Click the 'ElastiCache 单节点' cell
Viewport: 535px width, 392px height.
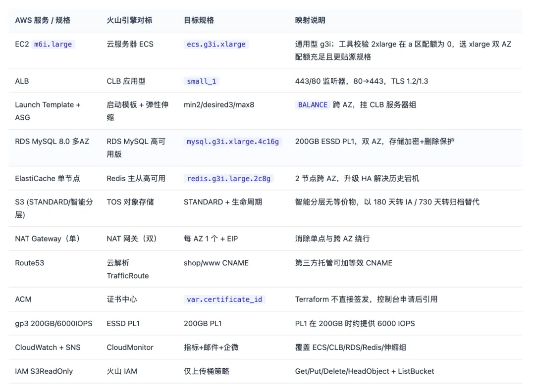(x=48, y=179)
